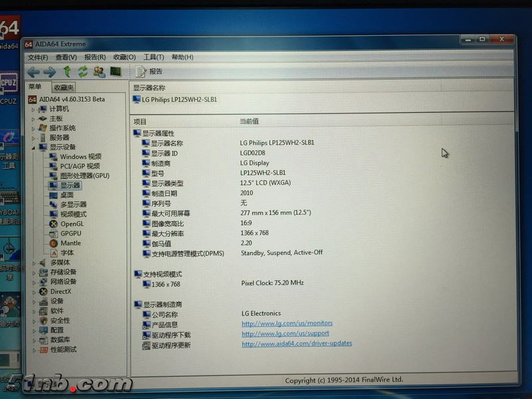Select the Mantle tree item
532x399 pixels.
[x=70, y=243]
